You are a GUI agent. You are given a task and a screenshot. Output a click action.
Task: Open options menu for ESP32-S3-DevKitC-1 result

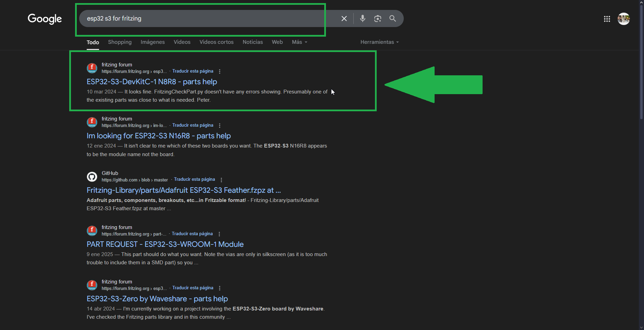(x=220, y=72)
